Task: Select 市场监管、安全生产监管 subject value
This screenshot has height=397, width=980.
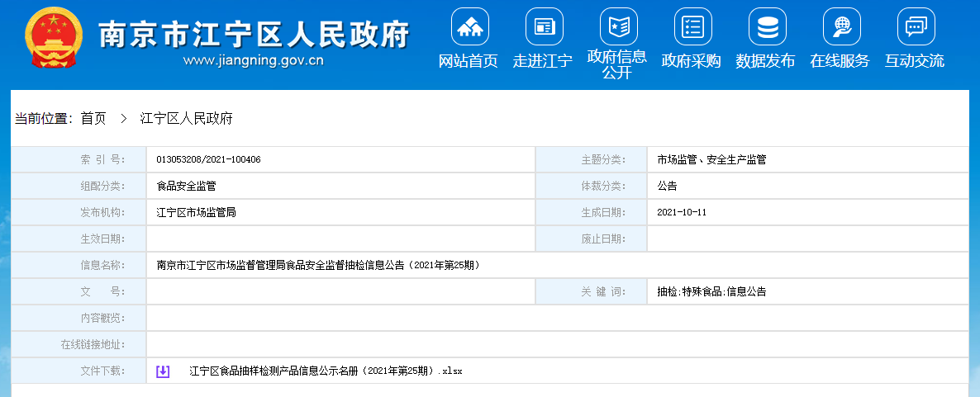Action: pos(712,160)
